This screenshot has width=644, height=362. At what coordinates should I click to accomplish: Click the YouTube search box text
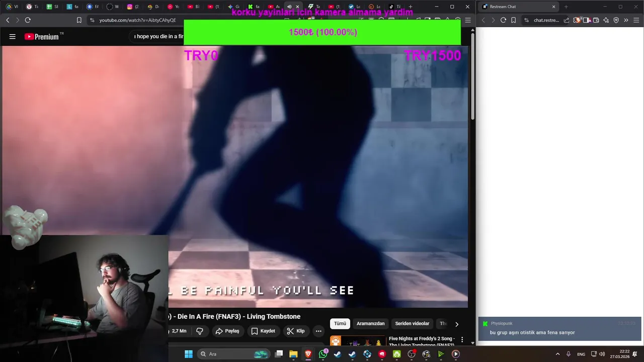tap(158, 36)
